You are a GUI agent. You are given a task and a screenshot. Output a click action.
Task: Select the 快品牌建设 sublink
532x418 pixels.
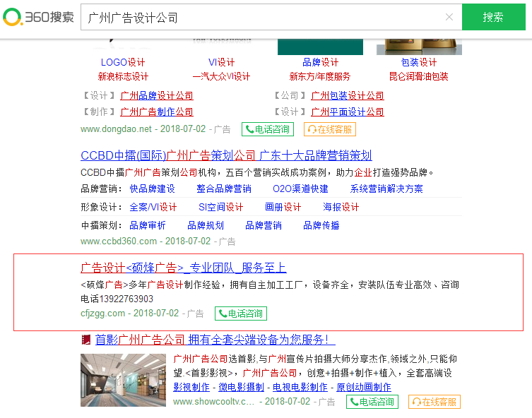point(152,189)
